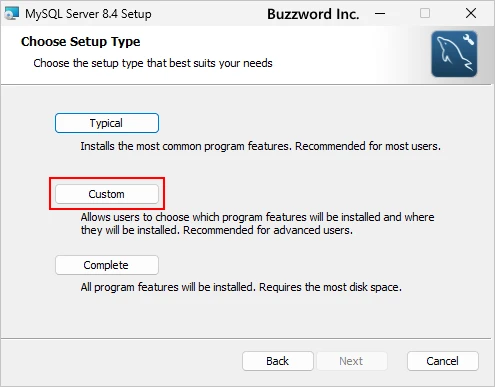Close the MySQL Server 8.4 Setup dialog
Image resolution: width=495 pixels, height=387 pixels.
[471, 14]
